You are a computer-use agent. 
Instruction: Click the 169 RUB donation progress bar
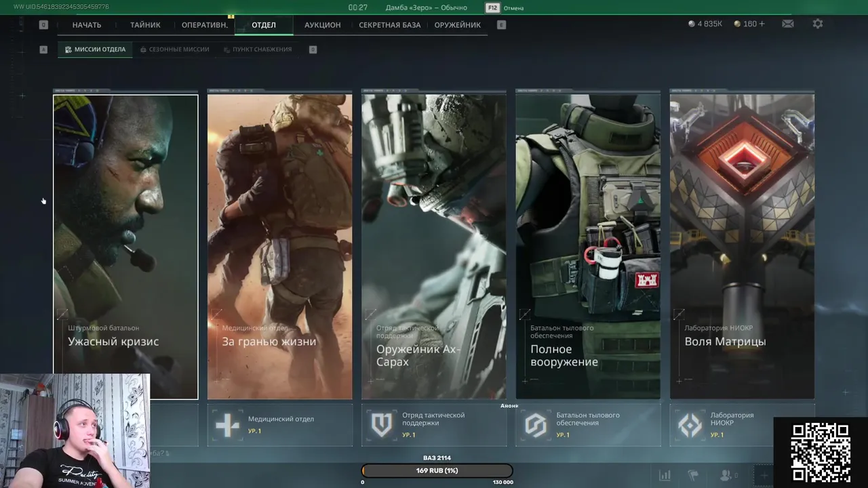[x=437, y=470]
